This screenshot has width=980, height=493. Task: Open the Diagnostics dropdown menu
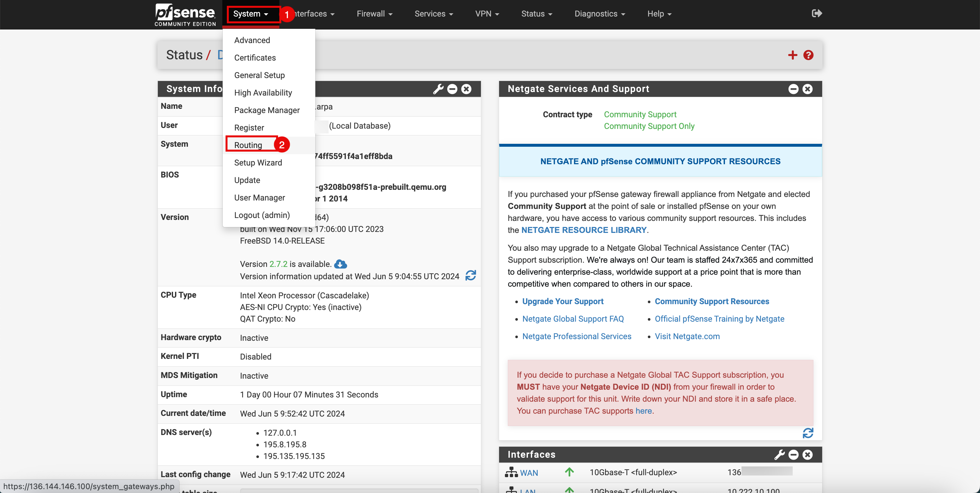[x=600, y=14]
